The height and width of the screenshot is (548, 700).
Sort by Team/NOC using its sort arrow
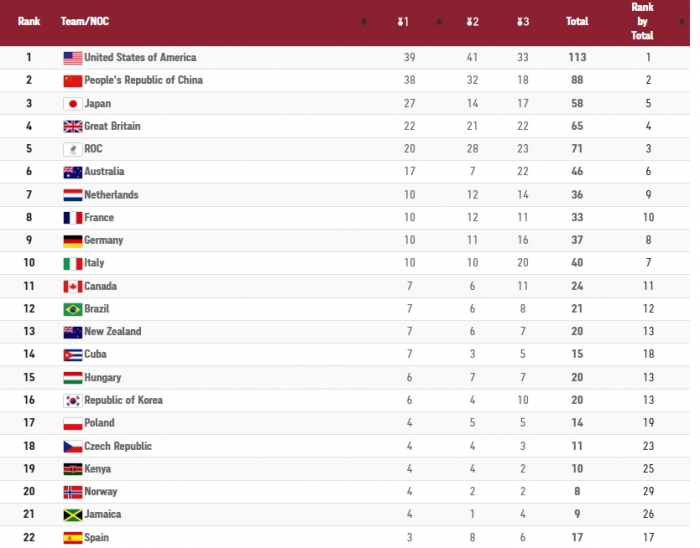[x=364, y=21]
